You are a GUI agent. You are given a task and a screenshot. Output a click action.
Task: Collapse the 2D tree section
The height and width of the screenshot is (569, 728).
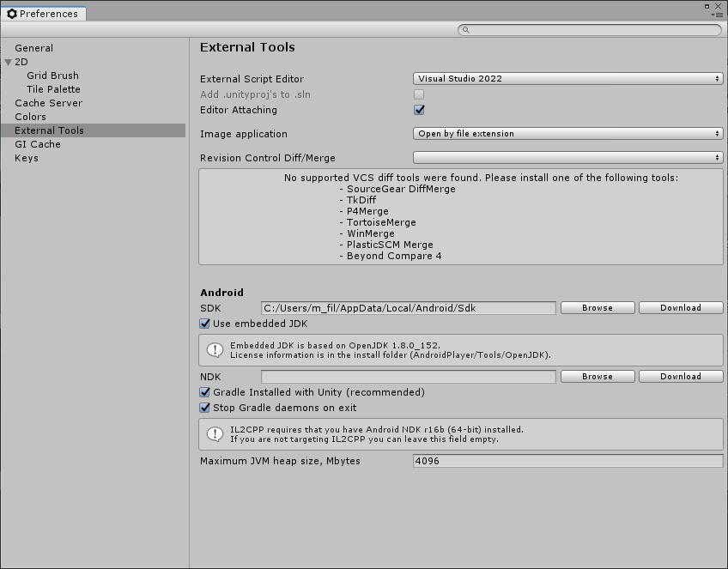click(8, 62)
